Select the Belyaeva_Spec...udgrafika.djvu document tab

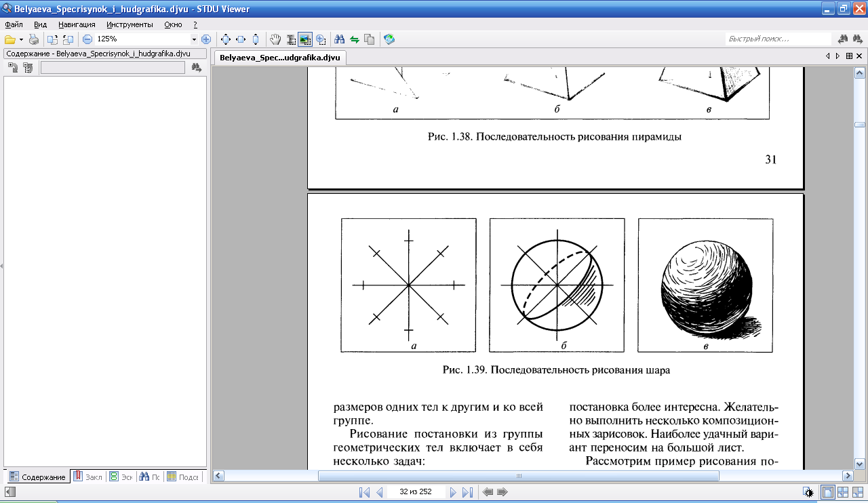pos(279,58)
